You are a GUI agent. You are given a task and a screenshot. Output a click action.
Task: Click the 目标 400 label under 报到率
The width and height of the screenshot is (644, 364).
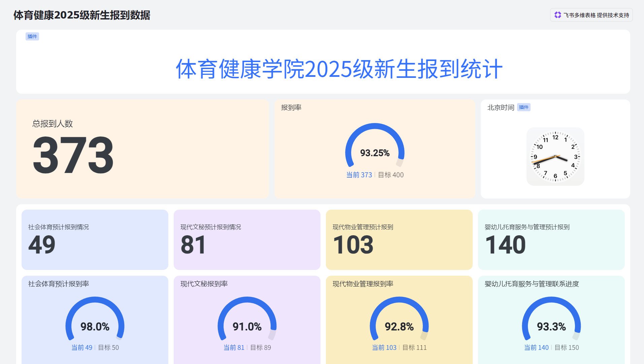pyautogui.click(x=391, y=175)
